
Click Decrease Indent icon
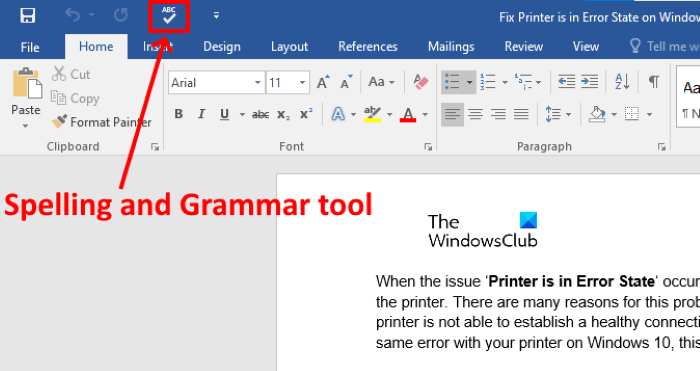tap(567, 82)
